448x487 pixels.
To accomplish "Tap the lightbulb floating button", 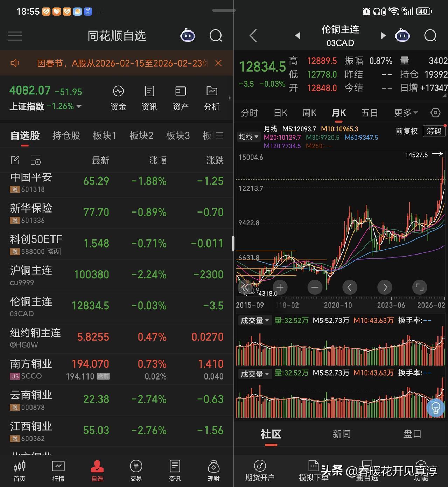I will click(436, 408).
